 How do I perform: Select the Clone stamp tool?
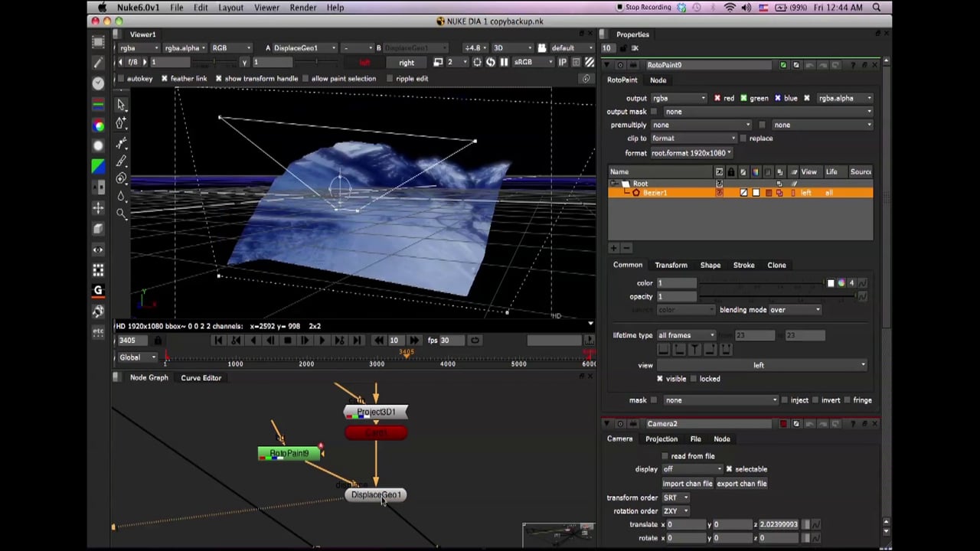pos(121,178)
